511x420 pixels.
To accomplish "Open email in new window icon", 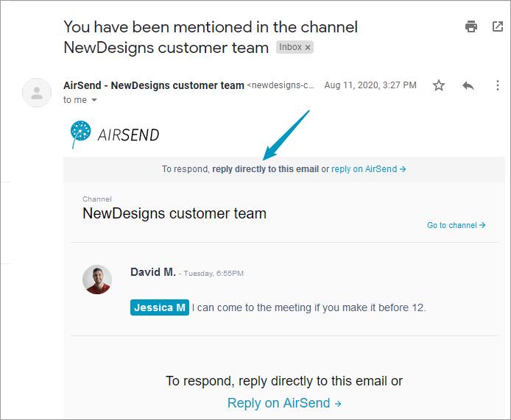I will point(497,26).
